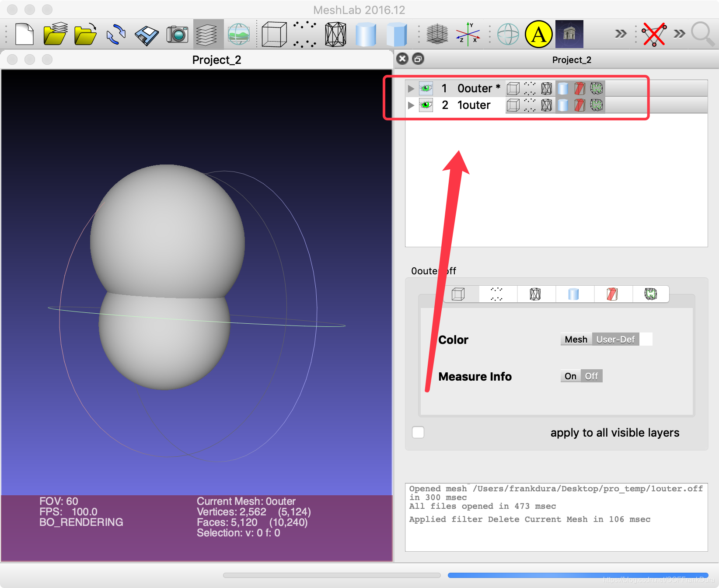Click yellow A label annotation icon
This screenshot has height=588, width=719.
point(539,34)
